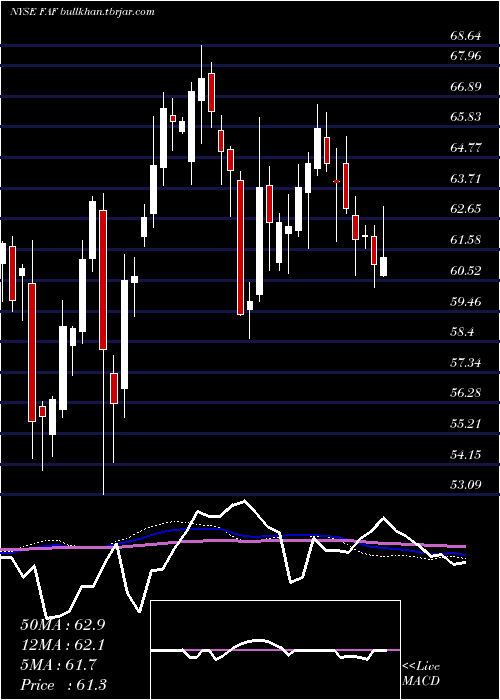Click the 58.4 price axis label
This screenshot has height=700, width=500.
point(462,333)
